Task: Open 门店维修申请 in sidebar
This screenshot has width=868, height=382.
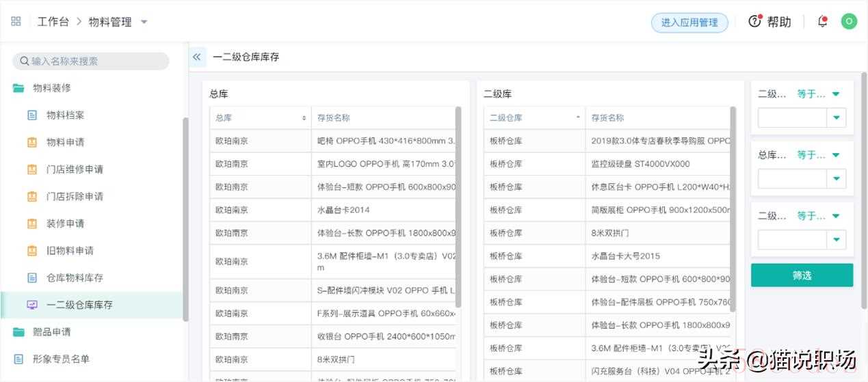Action: pos(75,169)
